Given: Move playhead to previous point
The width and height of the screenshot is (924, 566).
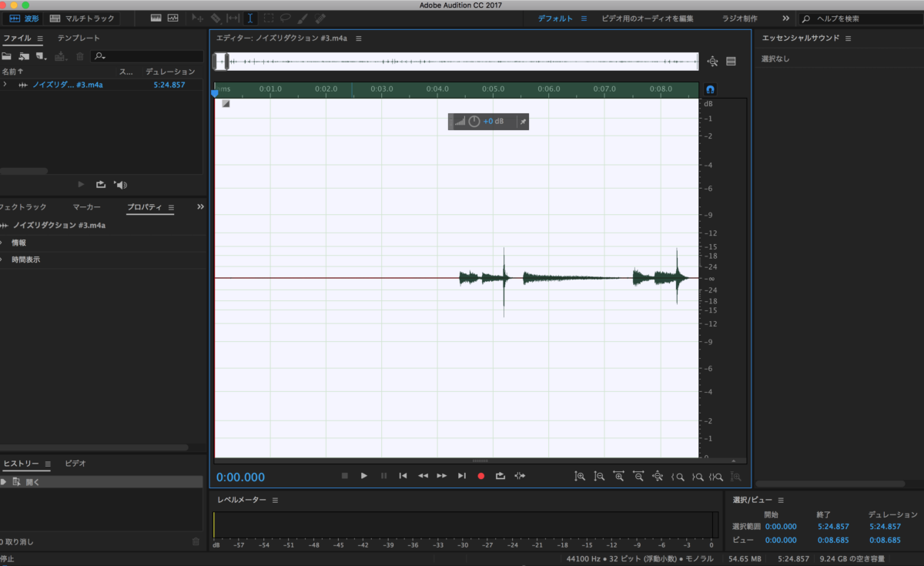Looking at the screenshot, I should tap(403, 476).
